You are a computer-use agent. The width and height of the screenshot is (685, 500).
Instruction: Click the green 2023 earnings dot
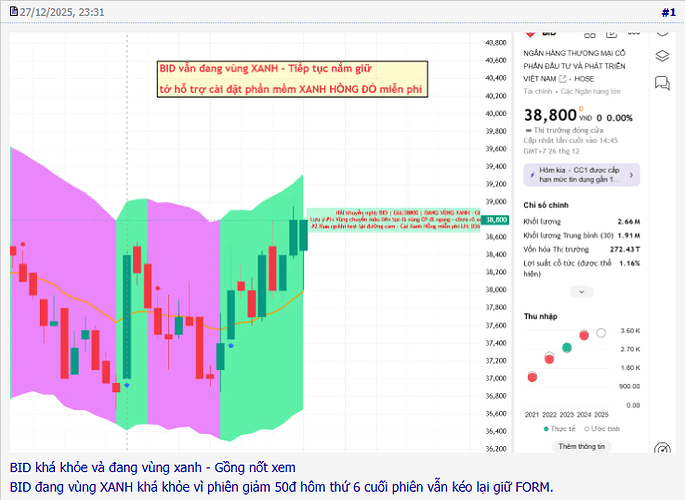point(567,348)
